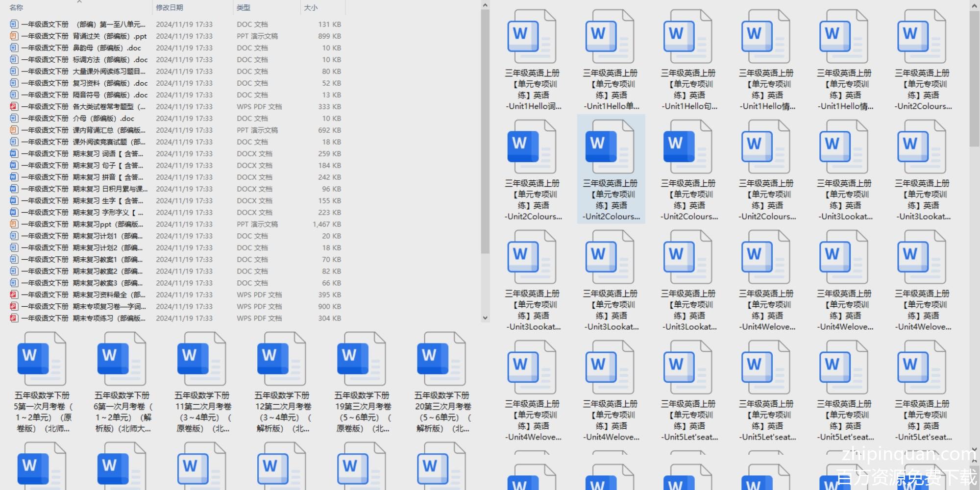Sort list by 修改日期 column
The image size is (980, 490).
pos(170,8)
